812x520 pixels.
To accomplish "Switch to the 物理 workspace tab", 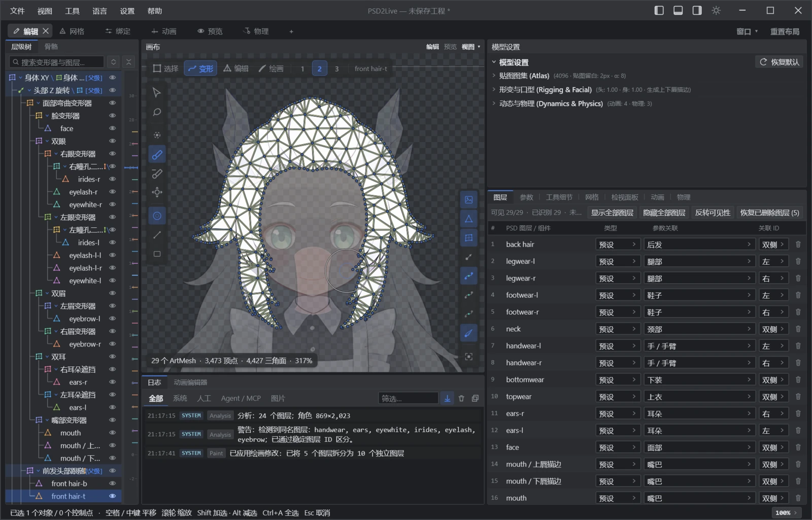I will click(x=256, y=31).
